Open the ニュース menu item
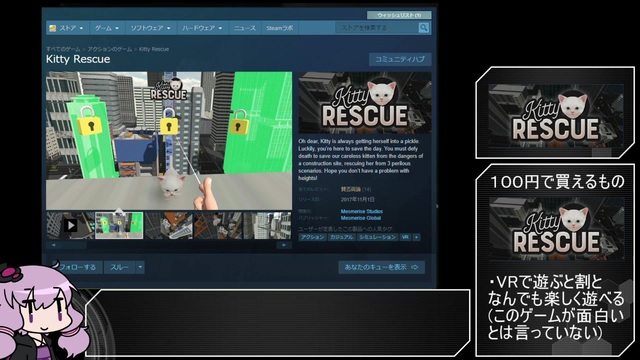Image resolution: width=640 pixels, height=360 pixels. pos(244,28)
